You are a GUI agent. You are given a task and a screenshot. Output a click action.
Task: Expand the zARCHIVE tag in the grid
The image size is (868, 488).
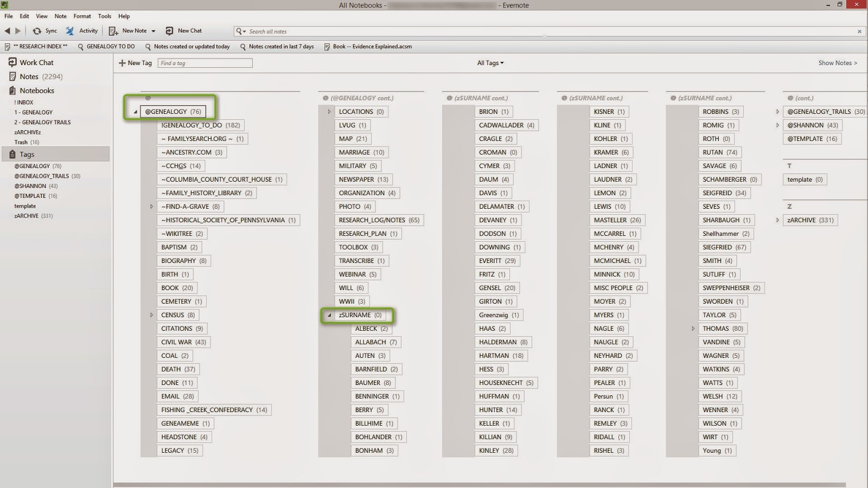pyautogui.click(x=777, y=220)
